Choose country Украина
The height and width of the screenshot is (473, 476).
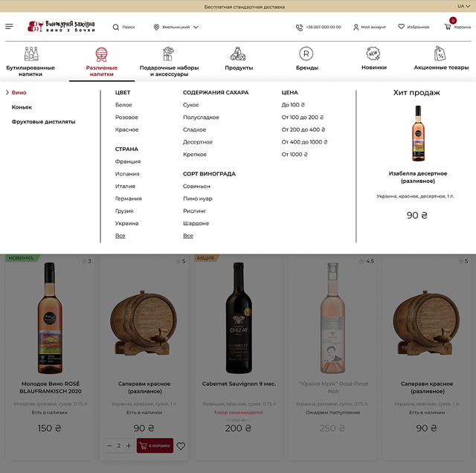coord(127,223)
